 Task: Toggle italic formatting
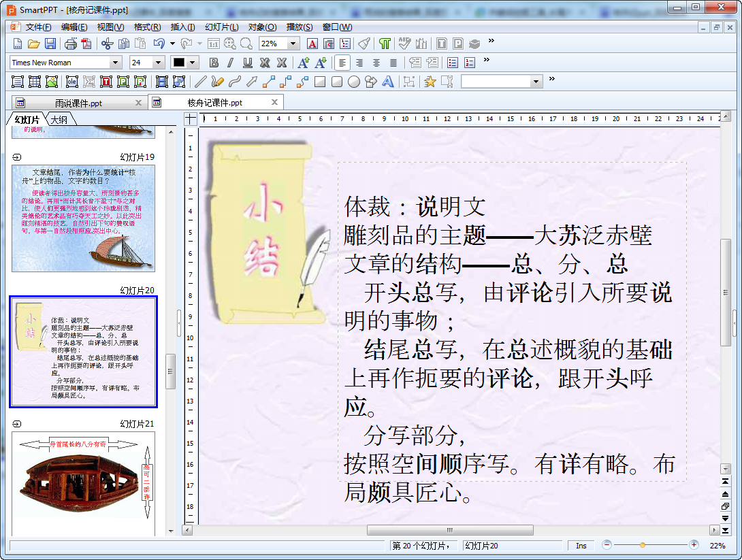coord(230,63)
